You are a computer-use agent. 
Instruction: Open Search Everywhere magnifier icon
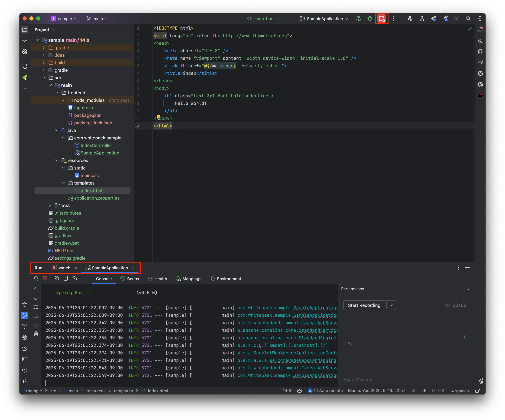[468, 18]
